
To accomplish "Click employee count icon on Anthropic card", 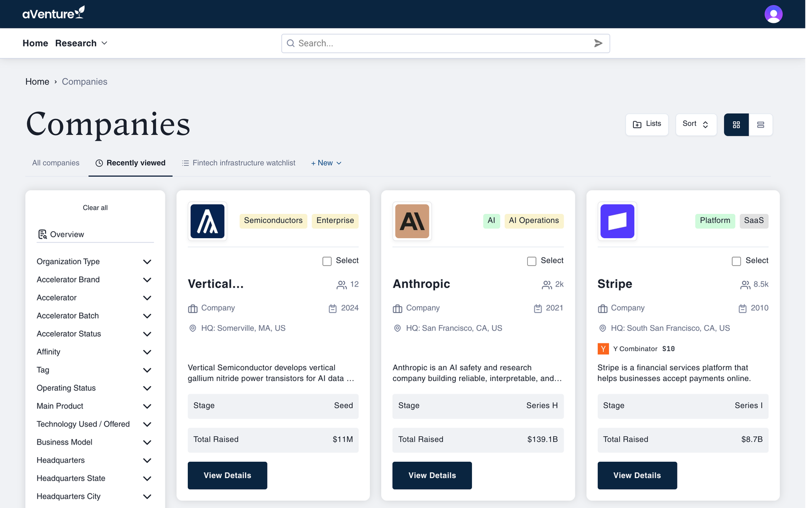I will [x=547, y=284].
